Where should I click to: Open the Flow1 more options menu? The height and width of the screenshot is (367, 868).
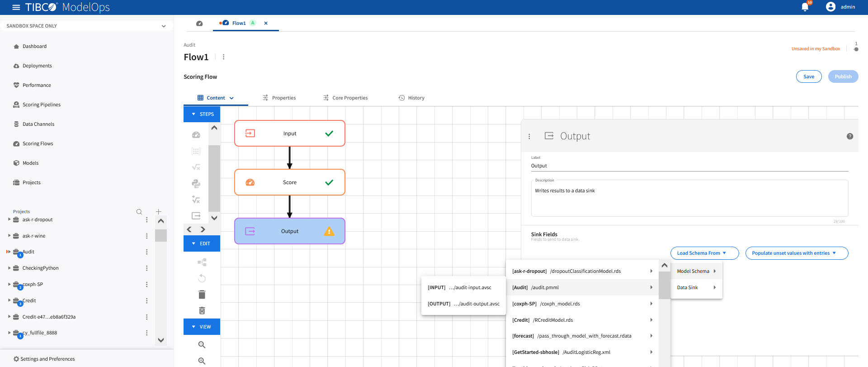click(224, 57)
